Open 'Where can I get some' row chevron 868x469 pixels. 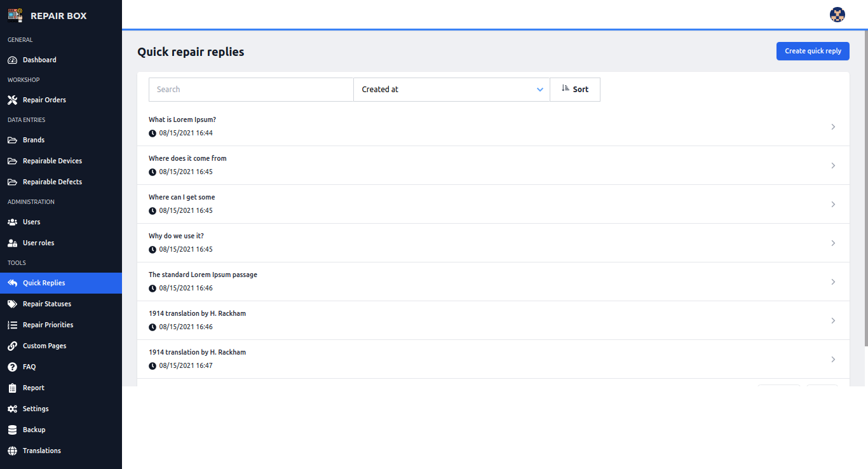(x=833, y=205)
